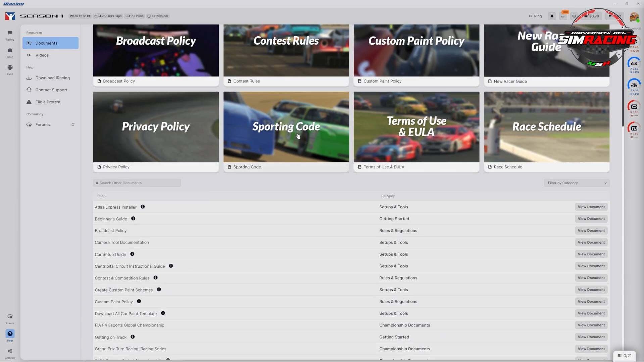
Task: Open the Contact Support page
Action: point(51,90)
